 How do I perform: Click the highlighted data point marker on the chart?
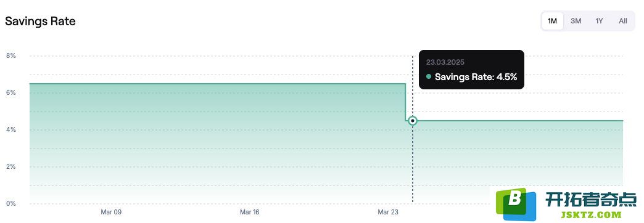[x=413, y=121]
